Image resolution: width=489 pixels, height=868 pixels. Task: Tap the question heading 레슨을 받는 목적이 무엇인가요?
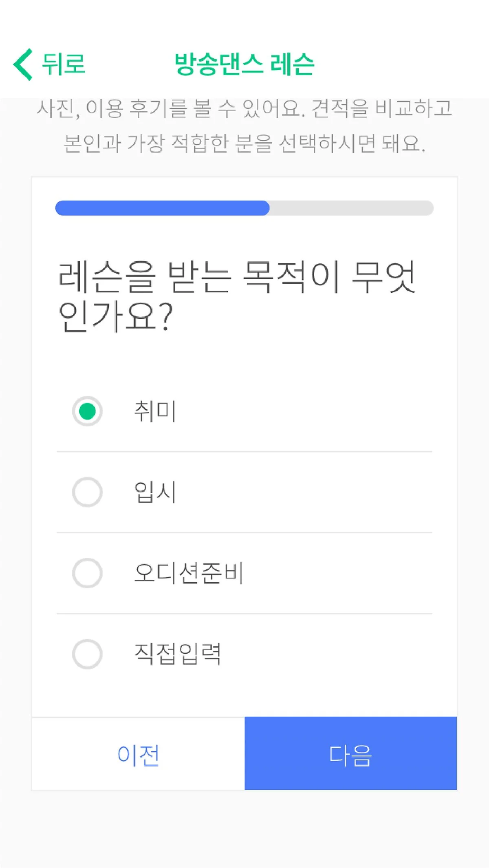click(x=236, y=296)
